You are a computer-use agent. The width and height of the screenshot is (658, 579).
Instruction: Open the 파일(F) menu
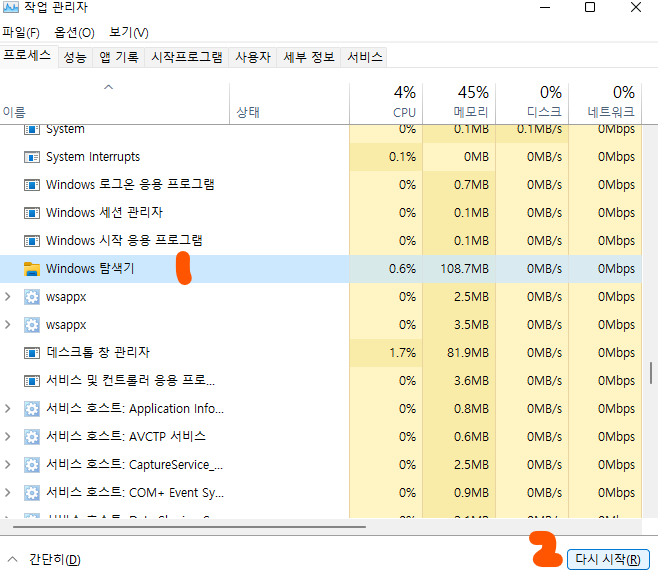pos(21,33)
